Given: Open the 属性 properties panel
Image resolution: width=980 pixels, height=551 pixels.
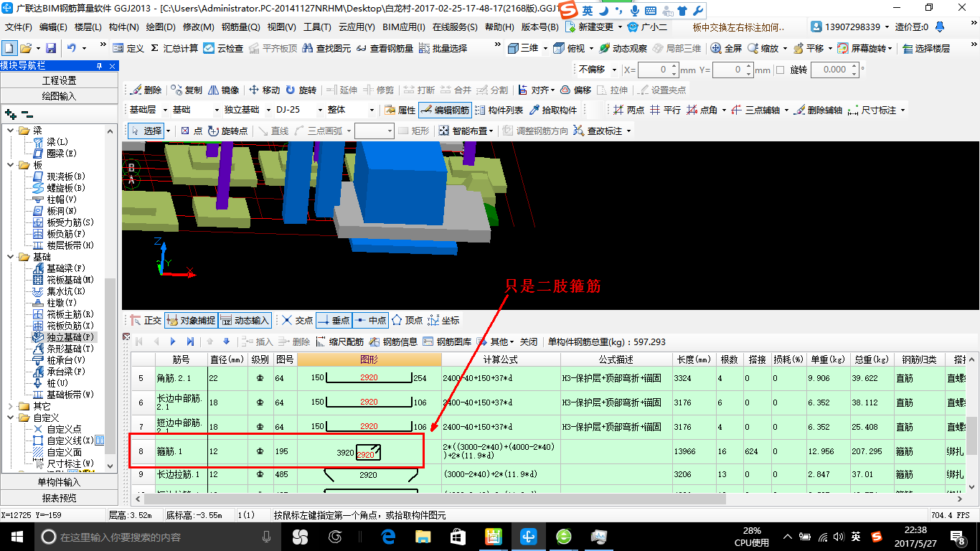Looking at the screenshot, I should (x=400, y=110).
